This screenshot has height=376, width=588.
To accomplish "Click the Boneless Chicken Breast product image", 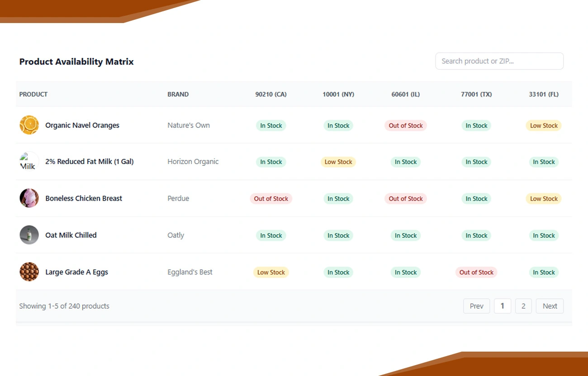I will 29,198.
